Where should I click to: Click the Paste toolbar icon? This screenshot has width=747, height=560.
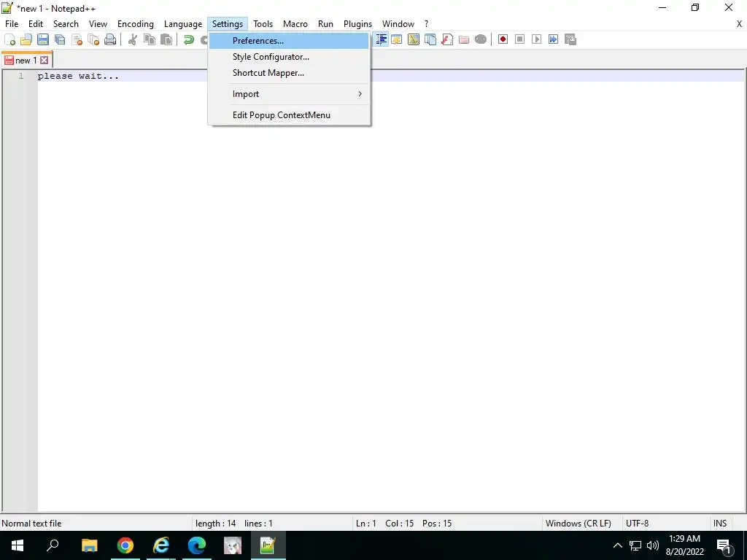[166, 39]
